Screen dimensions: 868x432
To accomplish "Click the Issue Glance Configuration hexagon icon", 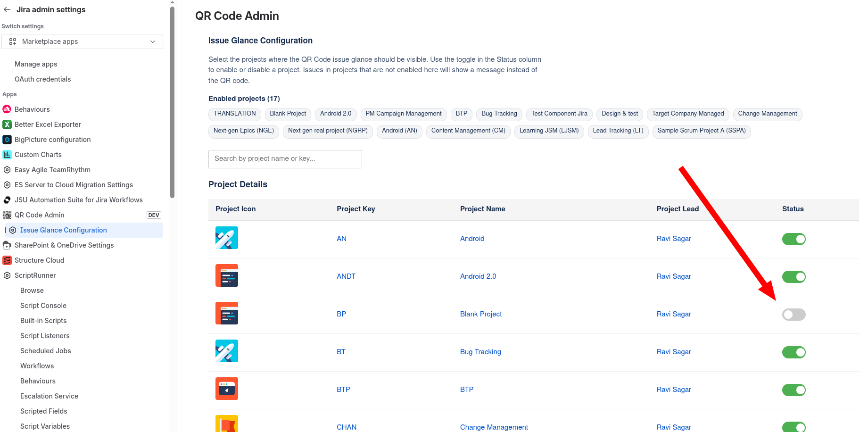I will click(x=13, y=230).
